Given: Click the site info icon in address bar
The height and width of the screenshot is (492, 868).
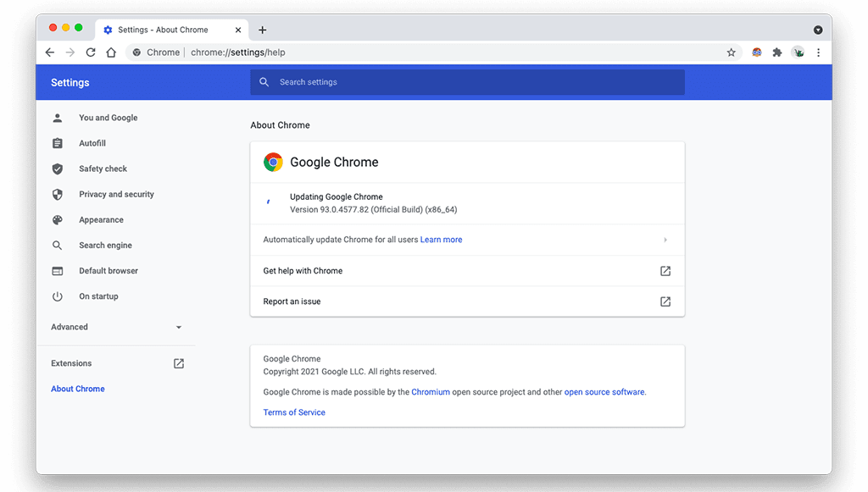Looking at the screenshot, I should coord(136,53).
